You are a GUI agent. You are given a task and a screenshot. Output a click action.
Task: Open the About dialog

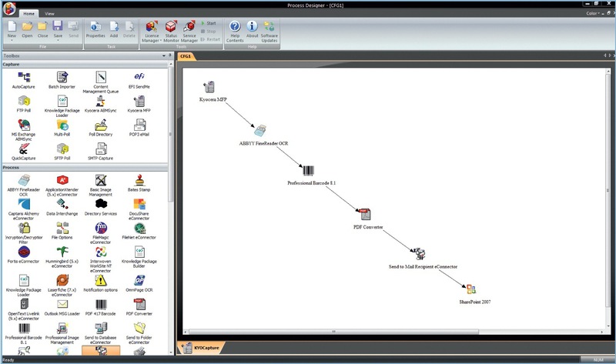coord(253,30)
